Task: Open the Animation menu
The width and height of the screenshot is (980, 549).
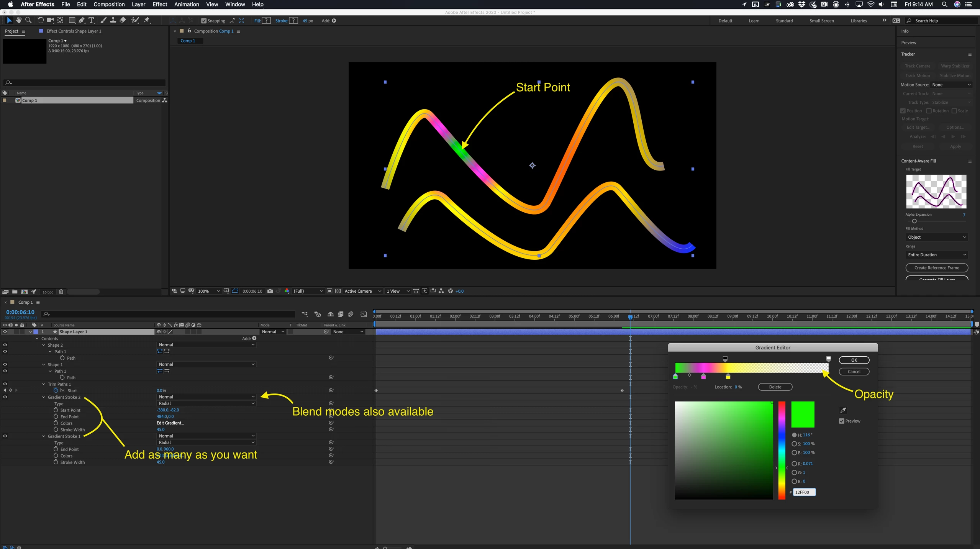Action: 186,4
